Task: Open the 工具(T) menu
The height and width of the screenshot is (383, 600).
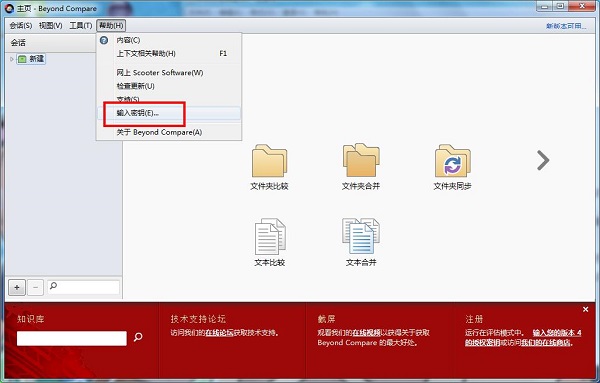Action: (81, 26)
